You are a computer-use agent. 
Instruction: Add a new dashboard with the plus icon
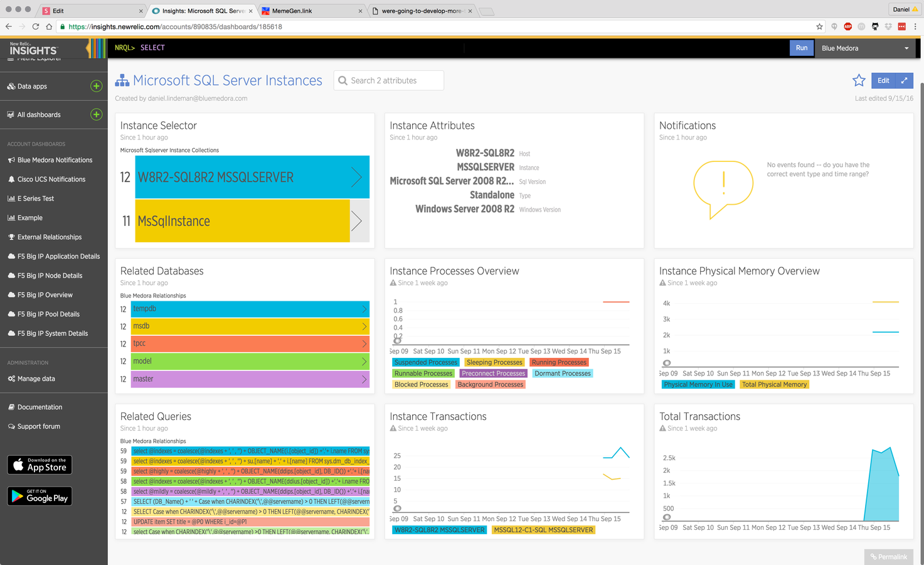pos(96,114)
